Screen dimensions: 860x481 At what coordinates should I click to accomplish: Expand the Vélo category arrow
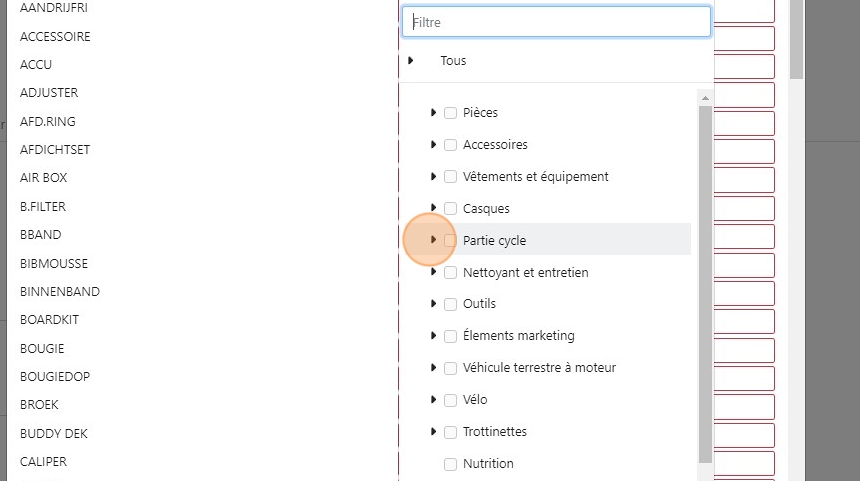[433, 400]
